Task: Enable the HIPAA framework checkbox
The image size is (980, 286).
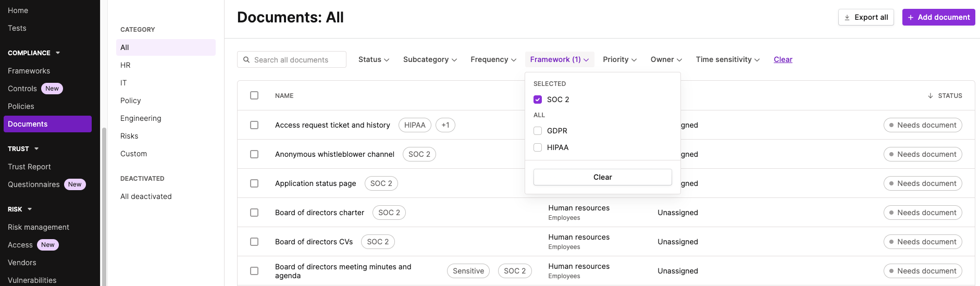Action: point(538,147)
